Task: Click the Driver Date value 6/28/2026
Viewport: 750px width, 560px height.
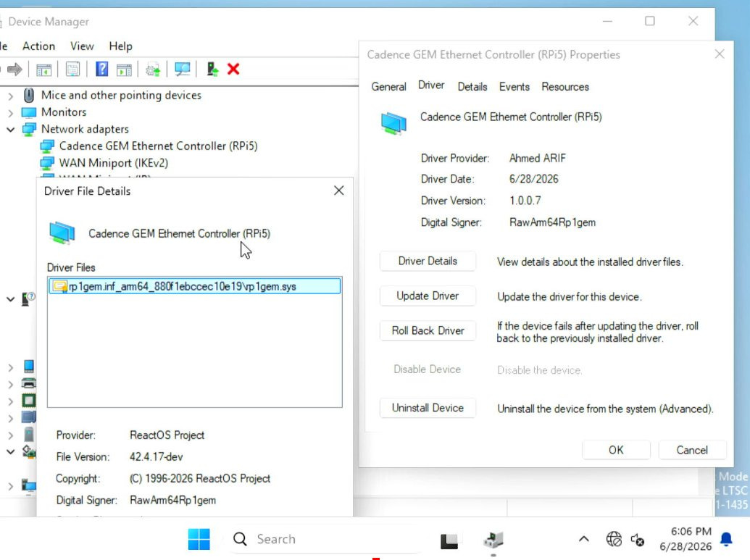Action: click(534, 180)
